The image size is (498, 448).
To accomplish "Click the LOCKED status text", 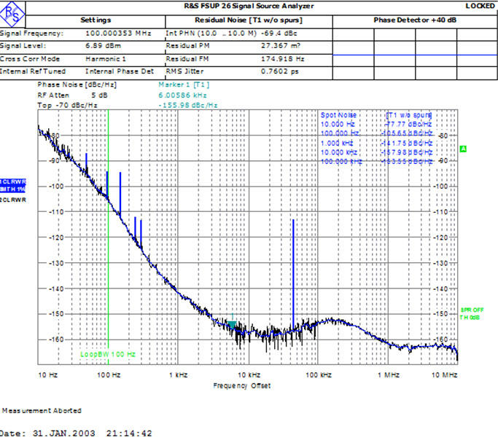I will (x=480, y=6).
